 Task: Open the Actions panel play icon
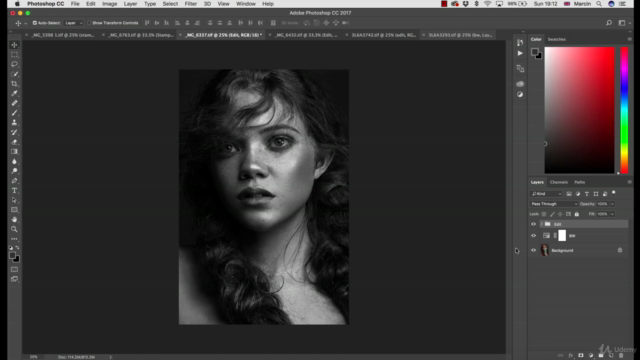[520, 53]
